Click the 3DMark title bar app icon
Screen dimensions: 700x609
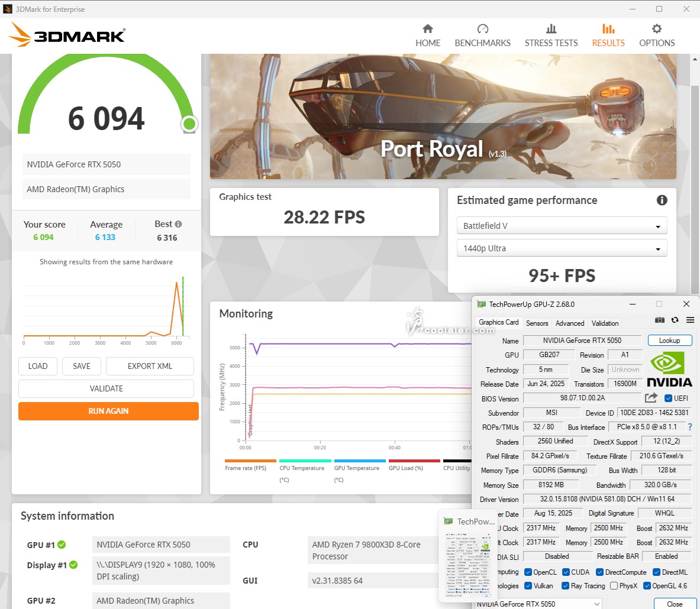8,9
